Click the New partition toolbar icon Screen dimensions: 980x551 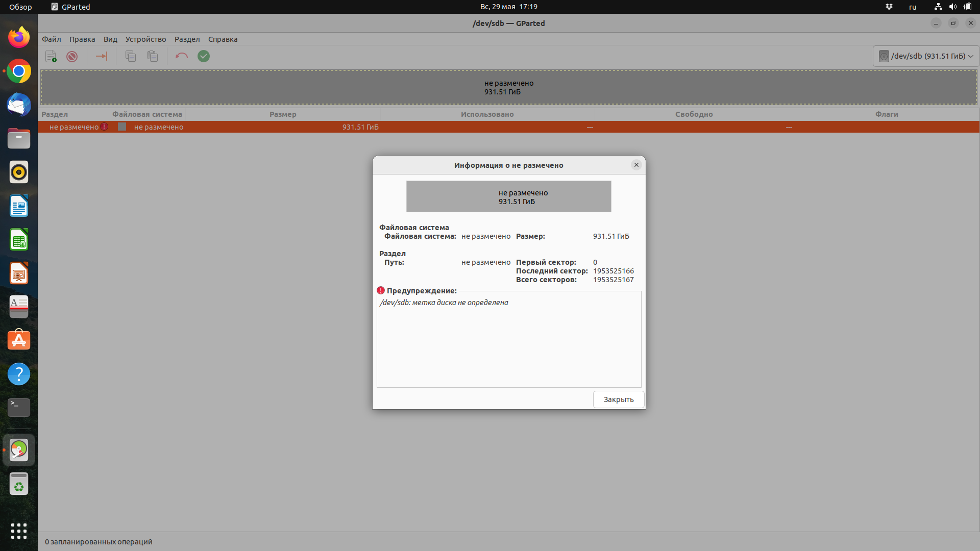click(x=51, y=56)
